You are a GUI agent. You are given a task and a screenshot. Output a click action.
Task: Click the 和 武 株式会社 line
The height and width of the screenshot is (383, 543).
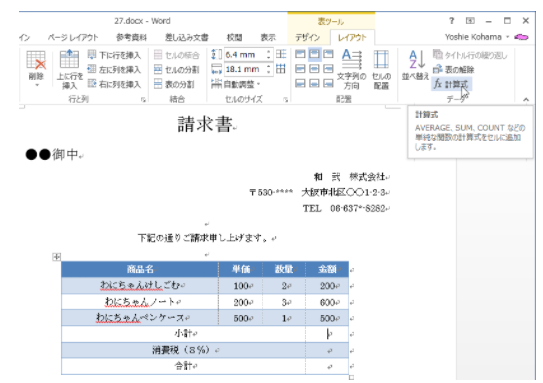tap(349, 177)
